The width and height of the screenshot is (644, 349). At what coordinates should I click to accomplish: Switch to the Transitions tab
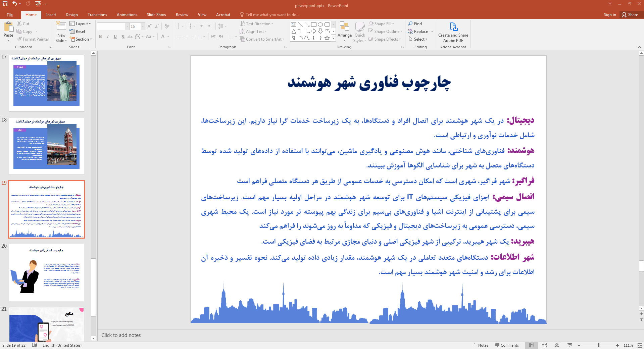click(x=97, y=15)
